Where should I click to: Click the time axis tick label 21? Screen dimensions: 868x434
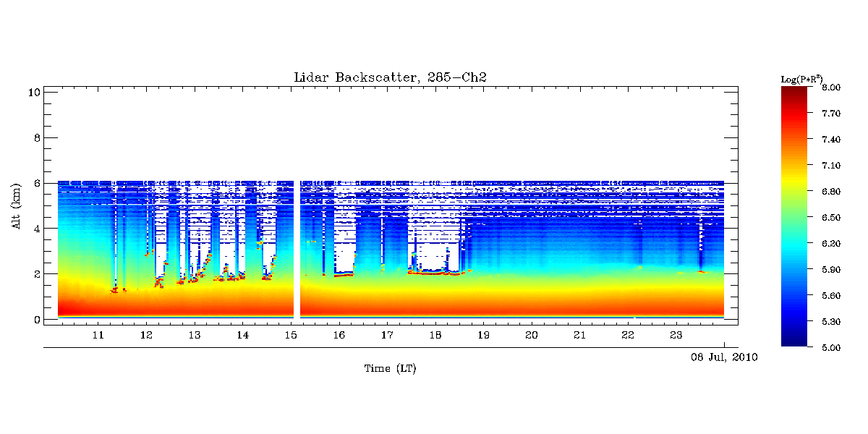pos(579,336)
